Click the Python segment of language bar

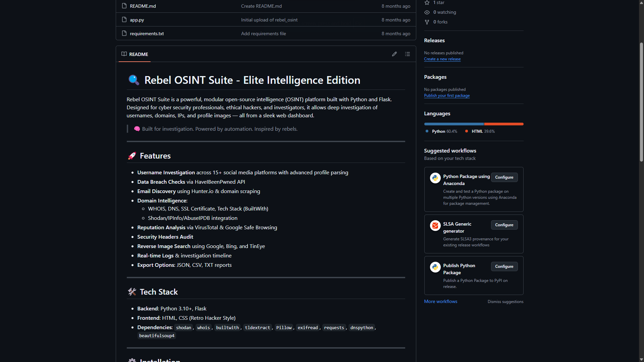pos(453,124)
